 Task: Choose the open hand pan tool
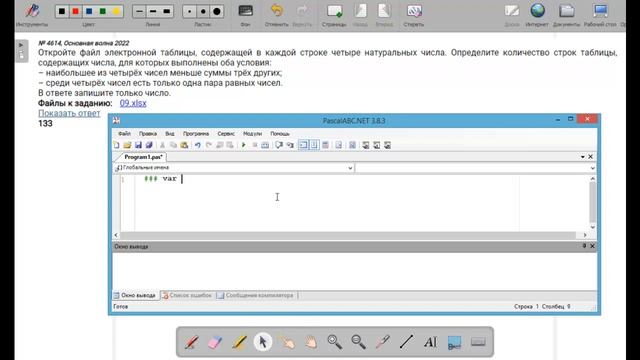coord(311,342)
